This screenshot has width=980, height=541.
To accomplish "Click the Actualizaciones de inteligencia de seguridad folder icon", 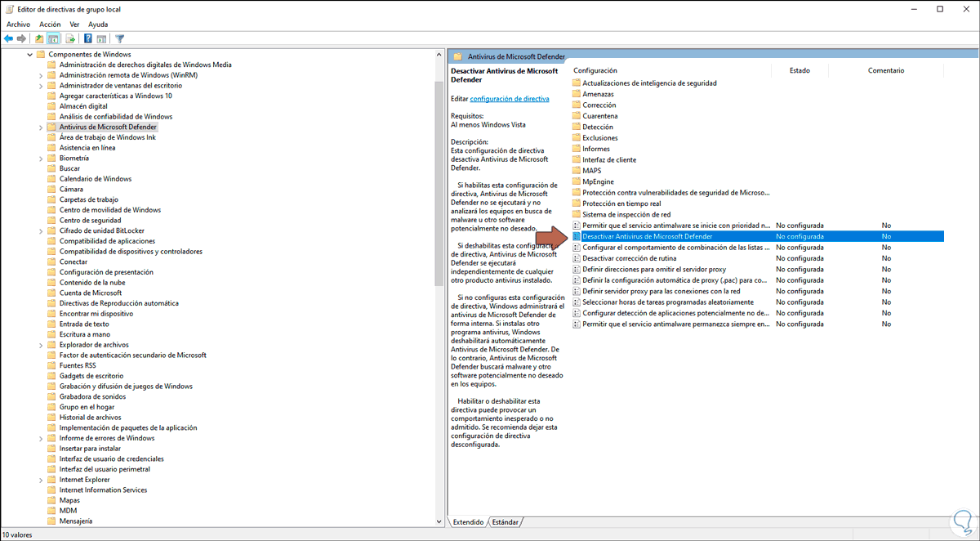I will (x=577, y=83).
